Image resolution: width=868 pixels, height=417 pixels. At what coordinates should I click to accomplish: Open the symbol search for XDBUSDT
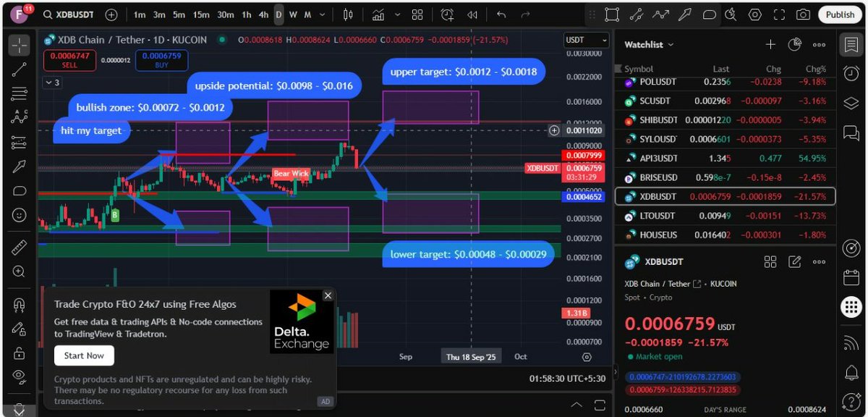pos(69,14)
